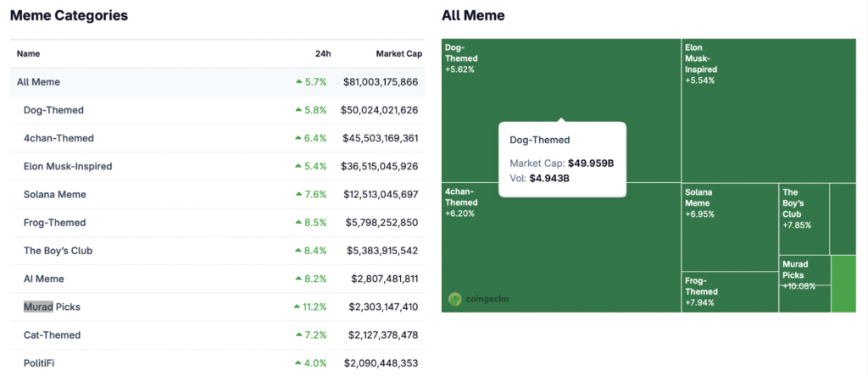Click the 7.6% change for Solana Meme
The height and width of the screenshot is (376, 868).
pos(311,195)
